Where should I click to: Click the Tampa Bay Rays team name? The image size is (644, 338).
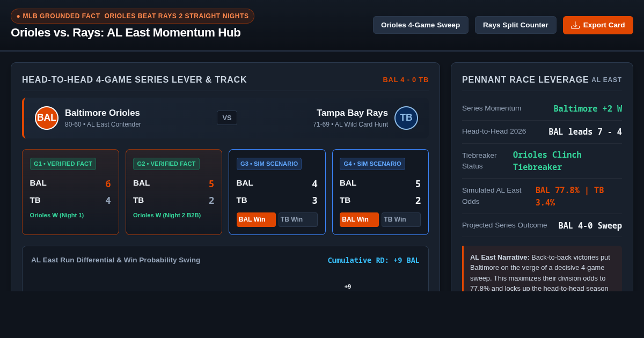[x=352, y=113]
